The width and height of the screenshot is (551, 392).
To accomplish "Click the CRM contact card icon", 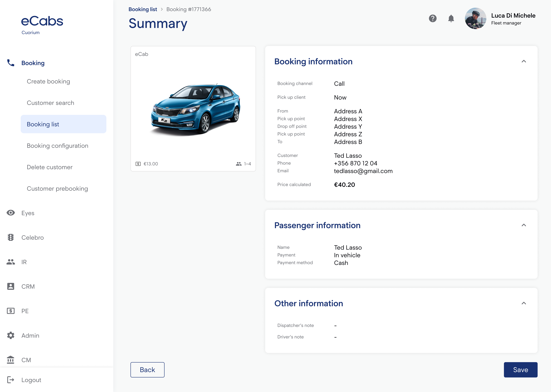I will coord(11,286).
